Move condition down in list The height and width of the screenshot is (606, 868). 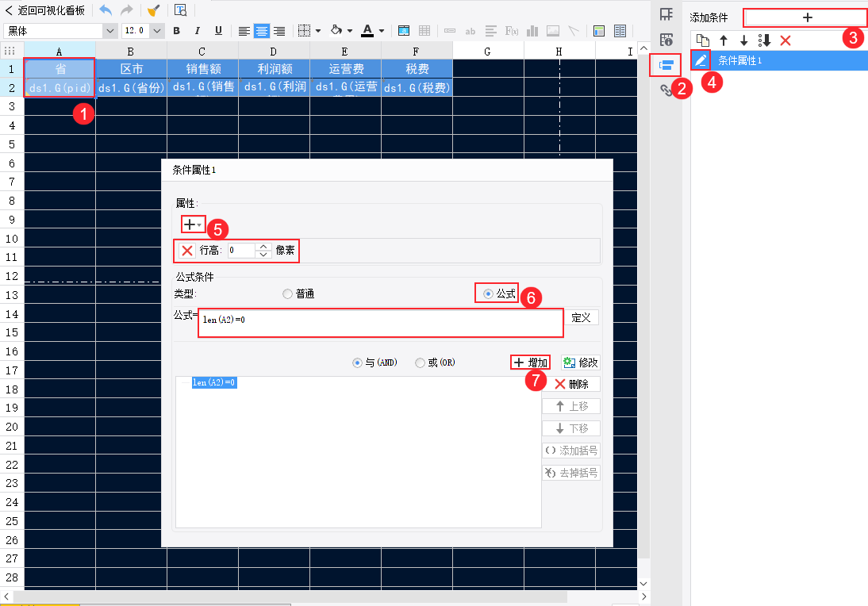(744, 40)
